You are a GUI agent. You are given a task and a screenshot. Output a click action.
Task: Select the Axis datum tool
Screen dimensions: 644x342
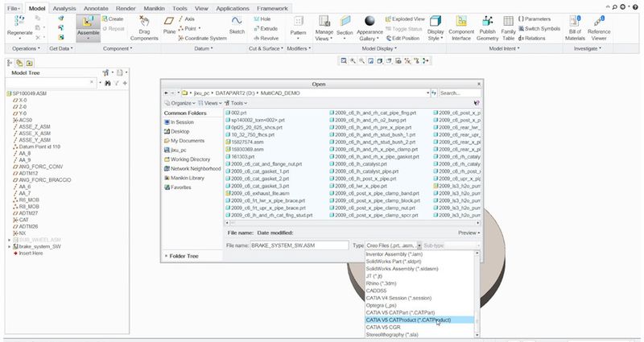pyautogui.click(x=186, y=19)
